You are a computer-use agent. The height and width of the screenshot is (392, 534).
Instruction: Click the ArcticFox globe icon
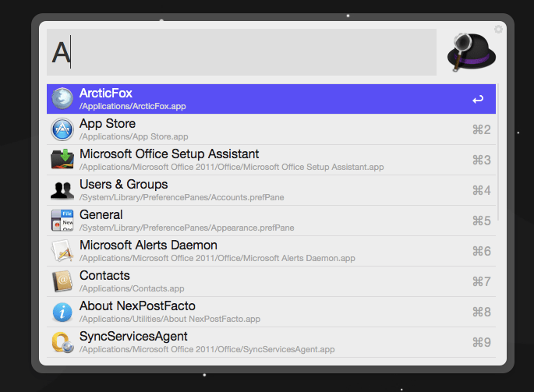pos(62,99)
